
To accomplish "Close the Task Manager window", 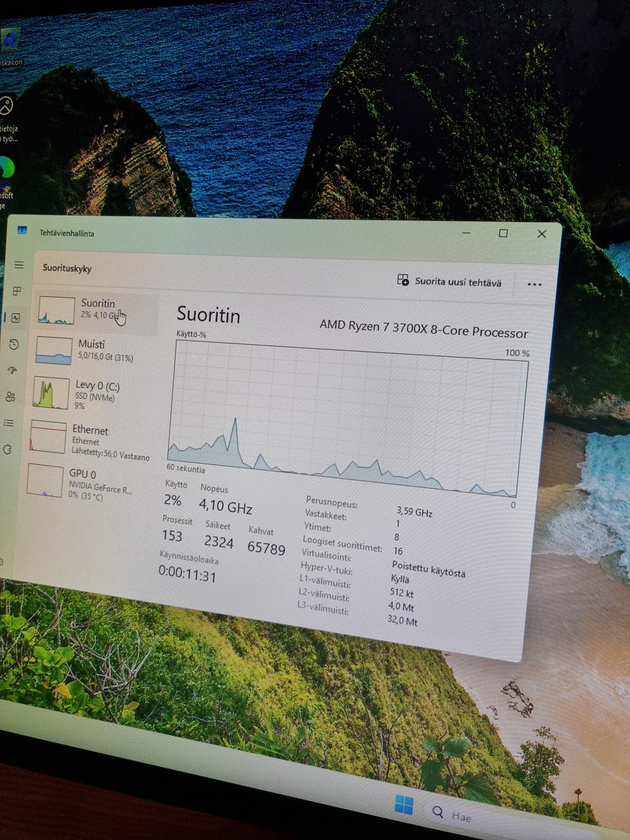I will [541, 234].
